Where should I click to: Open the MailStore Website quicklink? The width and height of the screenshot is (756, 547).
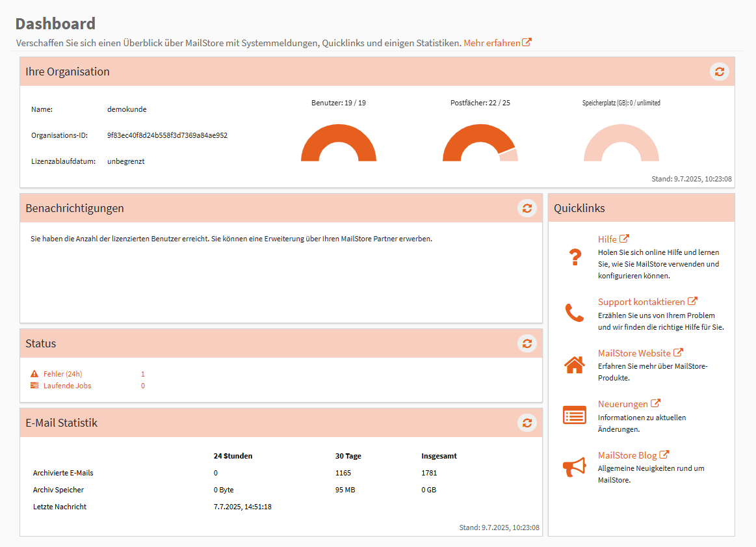click(634, 353)
